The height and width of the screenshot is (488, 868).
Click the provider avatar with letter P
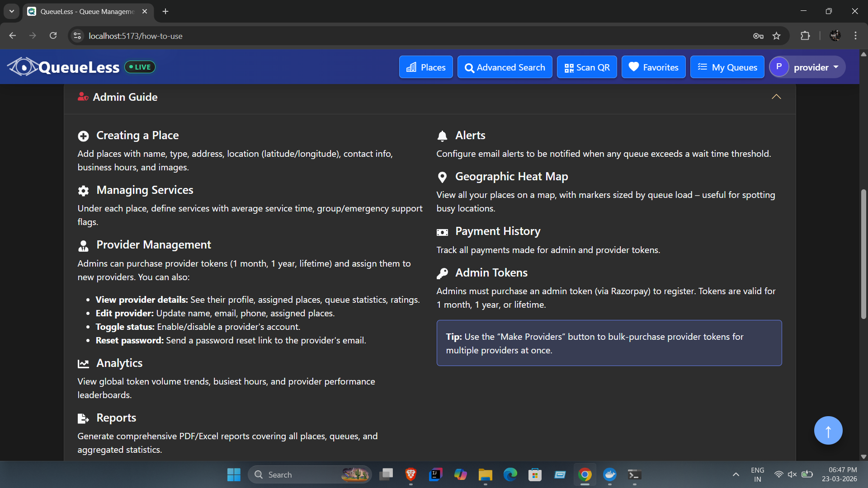(x=779, y=67)
